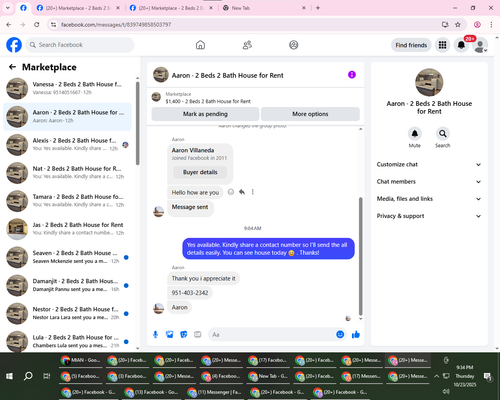
Task: Attach a file with the image icon
Action: (x=170, y=334)
